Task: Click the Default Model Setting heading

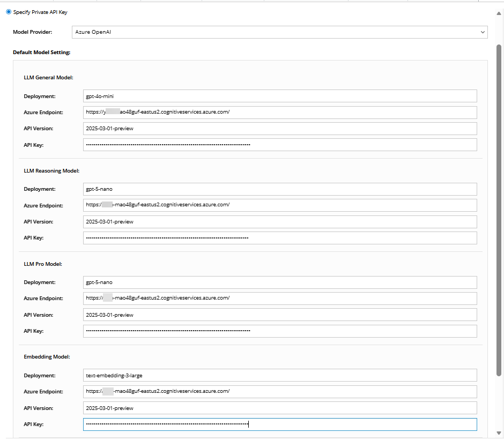Action: pos(41,53)
